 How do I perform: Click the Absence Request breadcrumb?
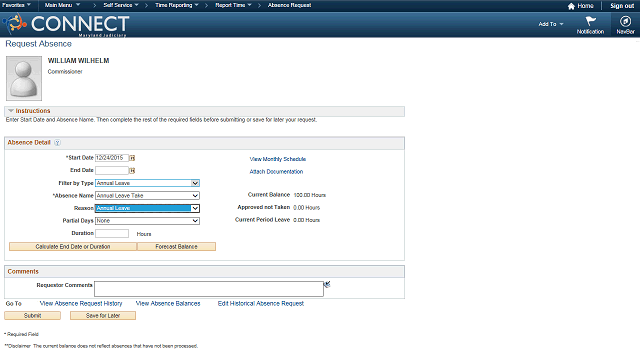click(x=289, y=5)
